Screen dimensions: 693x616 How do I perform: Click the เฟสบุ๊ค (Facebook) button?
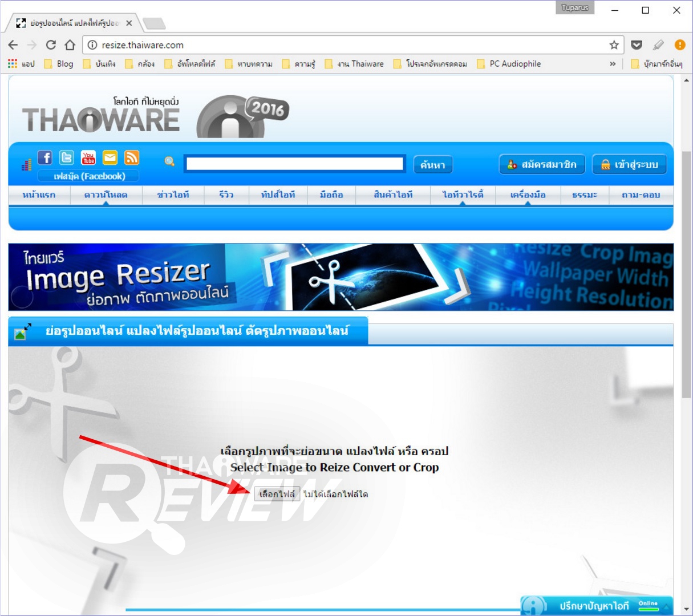89,176
